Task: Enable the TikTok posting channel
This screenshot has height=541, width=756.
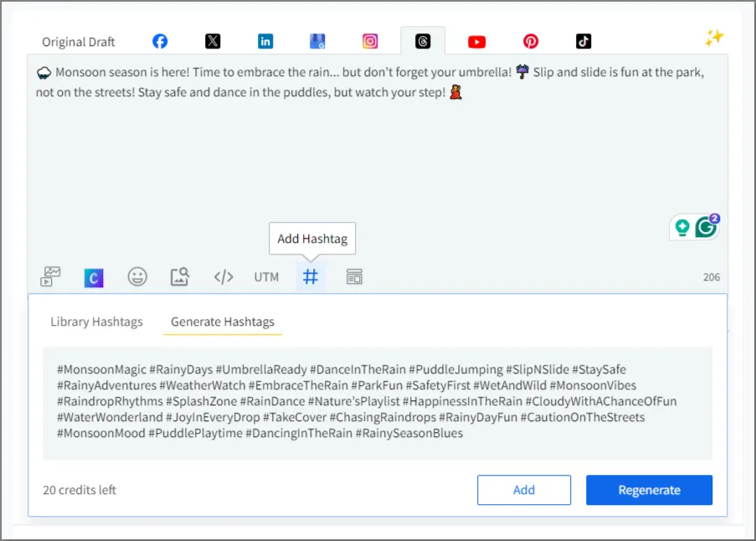Action: click(x=583, y=40)
